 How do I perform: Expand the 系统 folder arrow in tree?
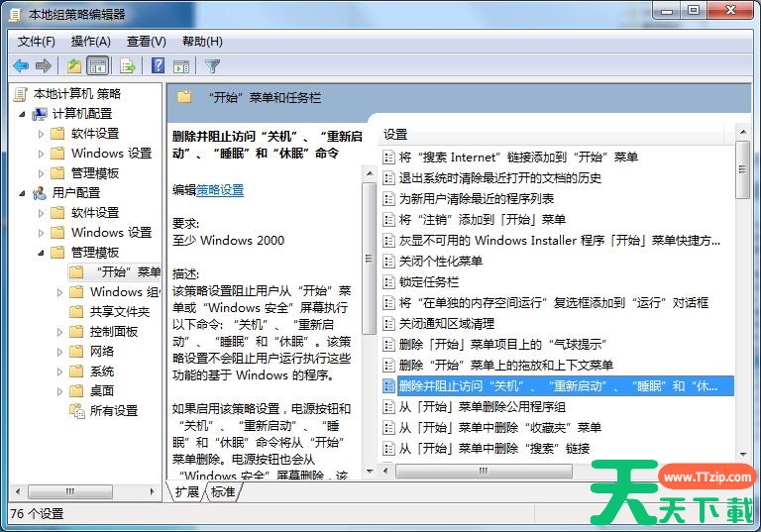[x=60, y=372]
